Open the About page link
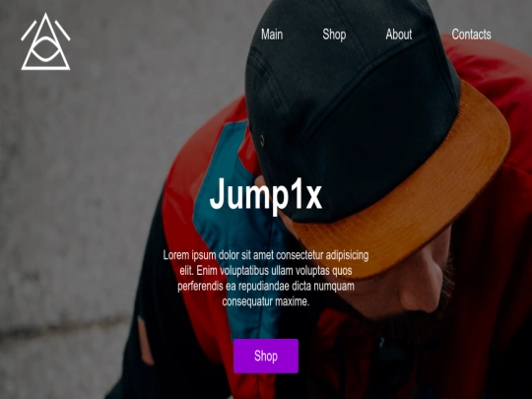 399,34
